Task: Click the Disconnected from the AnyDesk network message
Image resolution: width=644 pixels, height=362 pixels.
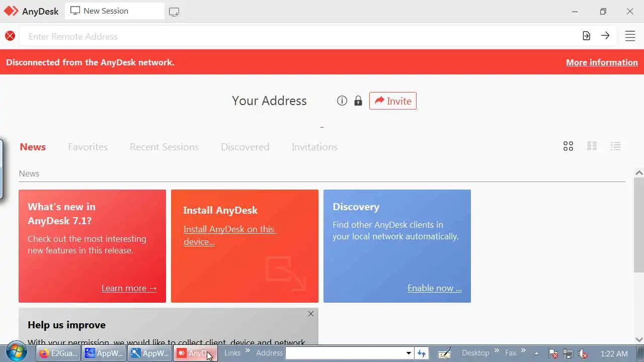Action: [x=90, y=62]
